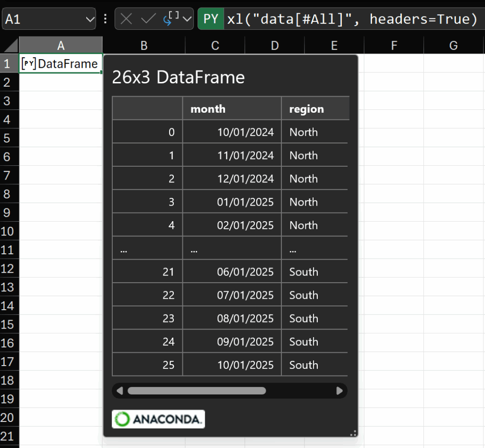Select the column F header
Image resolution: width=485 pixels, height=448 pixels.
pos(394,45)
